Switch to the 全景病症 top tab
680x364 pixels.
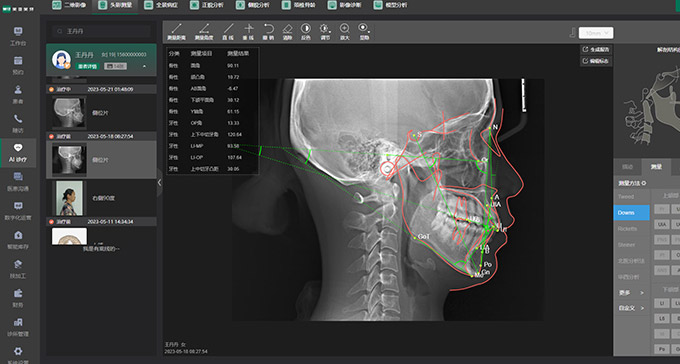[161, 6]
